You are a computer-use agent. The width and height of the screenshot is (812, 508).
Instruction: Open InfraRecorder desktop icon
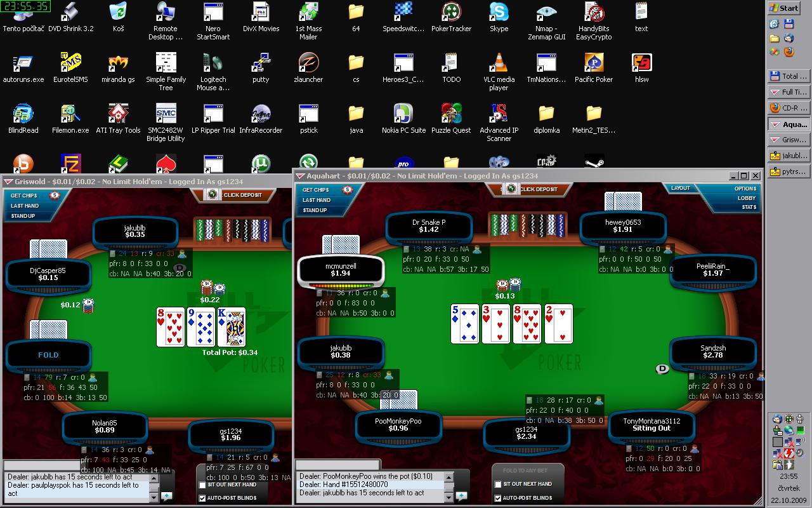[x=261, y=119]
